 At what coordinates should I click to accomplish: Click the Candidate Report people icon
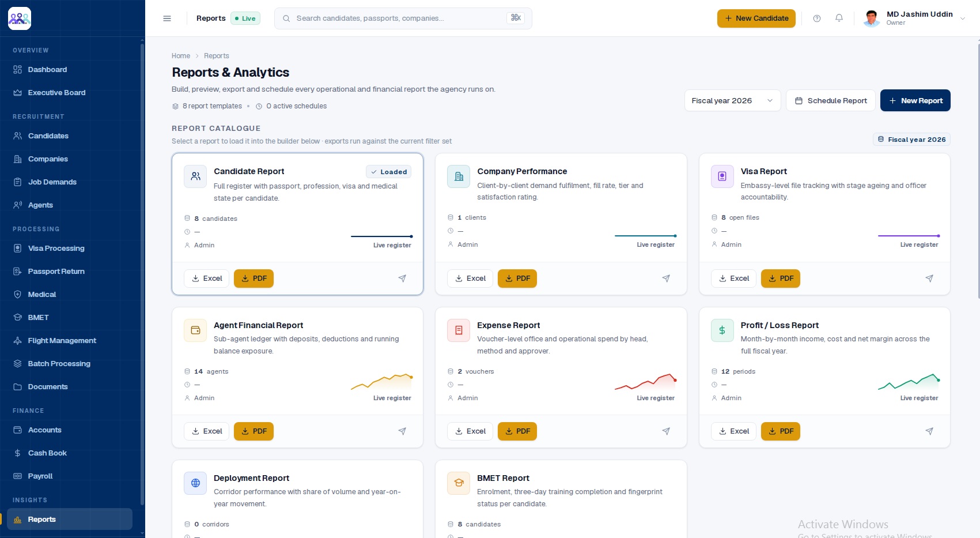(195, 176)
